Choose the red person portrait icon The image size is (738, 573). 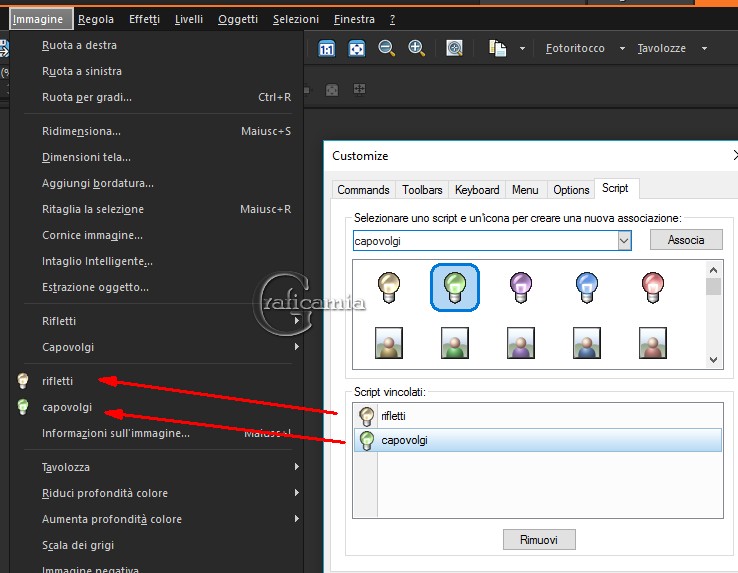point(652,343)
